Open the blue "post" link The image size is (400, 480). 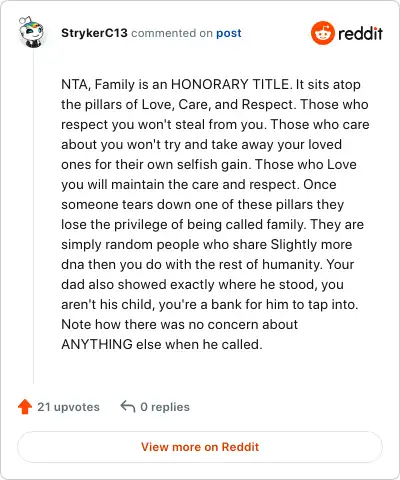pyautogui.click(x=229, y=33)
